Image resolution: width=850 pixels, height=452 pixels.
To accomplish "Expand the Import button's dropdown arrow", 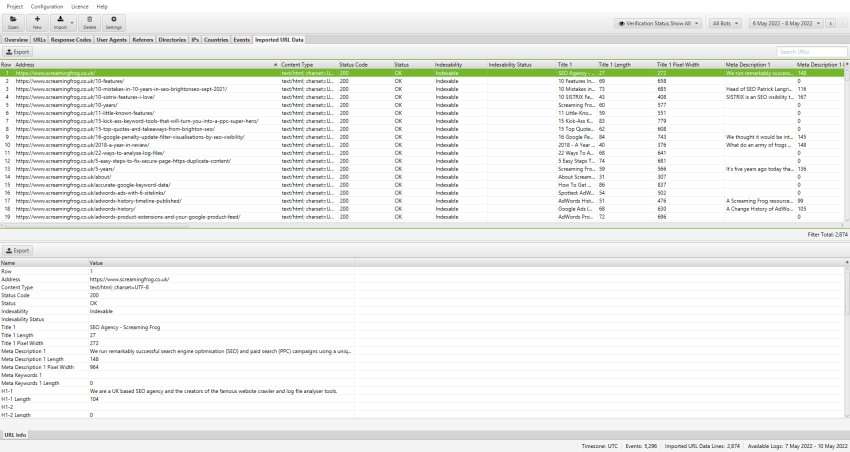I will 72,23.
